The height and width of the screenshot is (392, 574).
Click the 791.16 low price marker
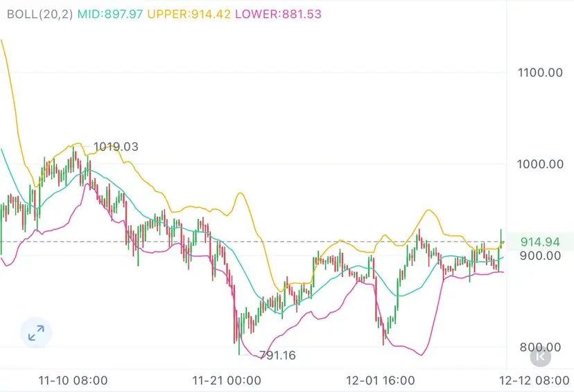click(x=277, y=355)
